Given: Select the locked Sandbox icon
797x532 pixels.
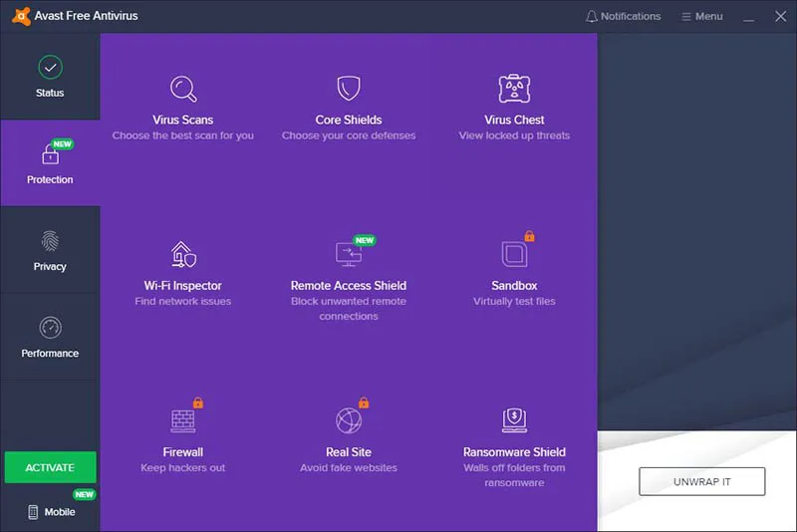Looking at the screenshot, I should click(514, 255).
